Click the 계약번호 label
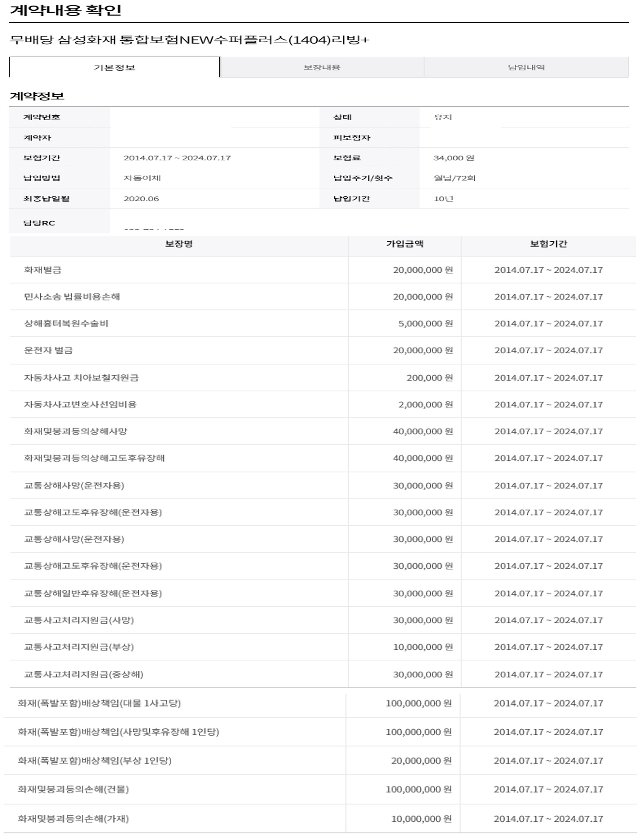Viewport: 638px width, 840px height. point(42,117)
